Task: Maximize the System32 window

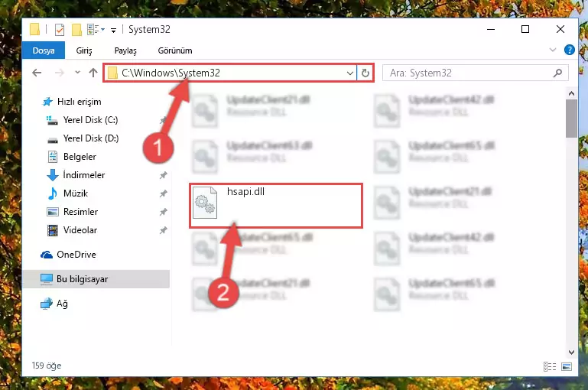Action: point(525,29)
